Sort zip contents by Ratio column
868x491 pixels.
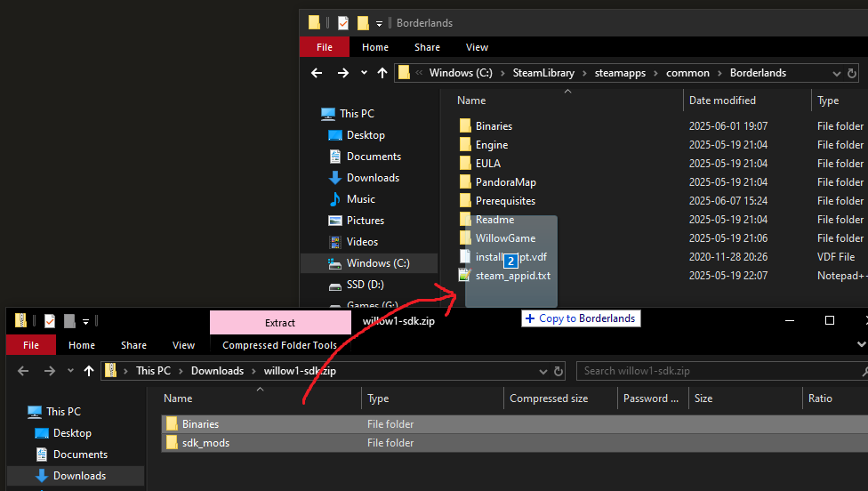point(820,398)
